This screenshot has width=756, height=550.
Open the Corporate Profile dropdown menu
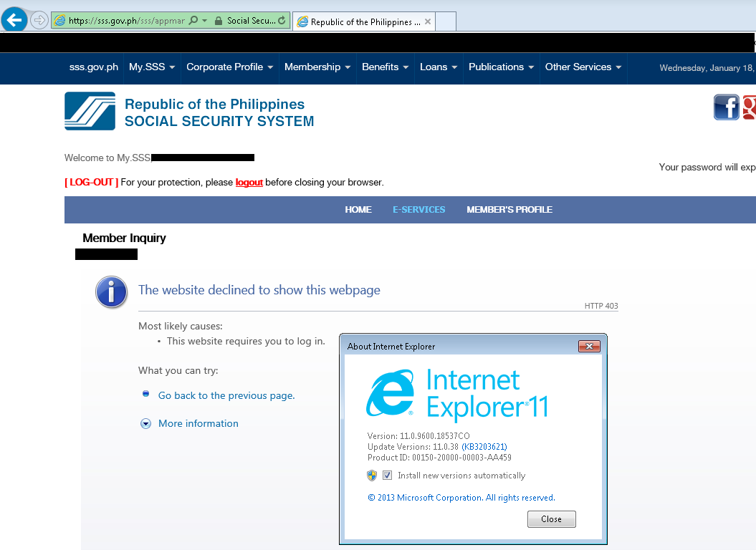point(229,67)
